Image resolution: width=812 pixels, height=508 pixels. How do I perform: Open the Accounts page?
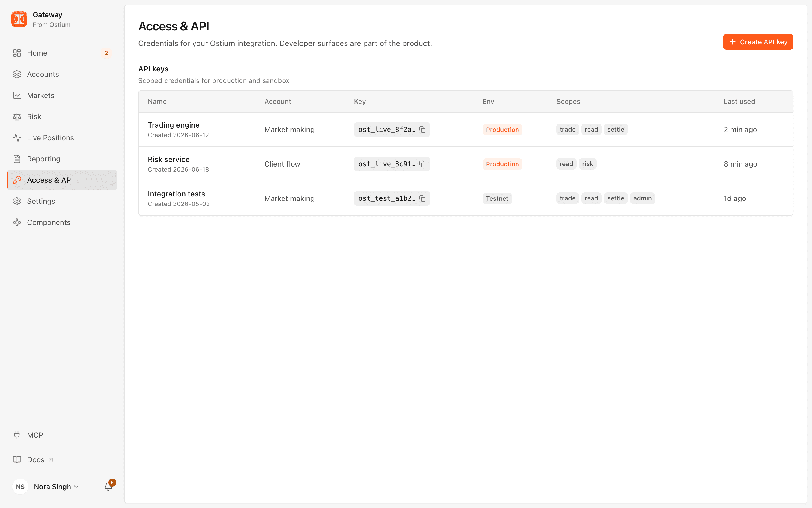(x=62, y=74)
